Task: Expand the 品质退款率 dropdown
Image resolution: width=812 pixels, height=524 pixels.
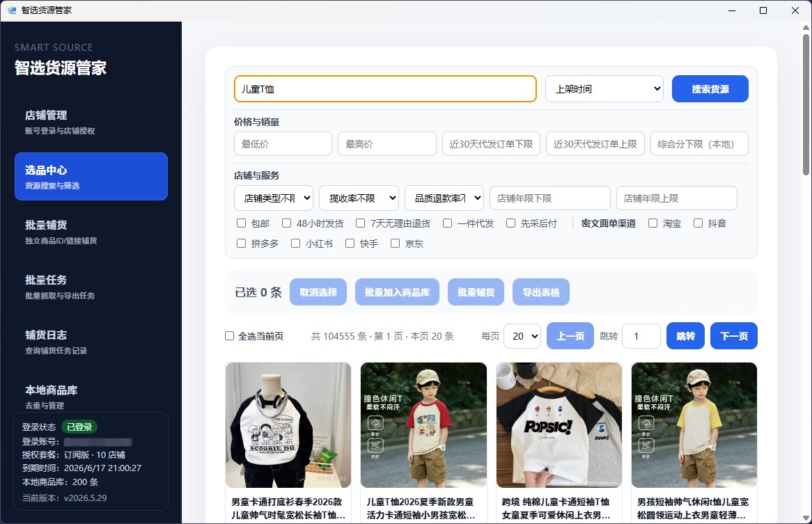Action: tap(444, 198)
